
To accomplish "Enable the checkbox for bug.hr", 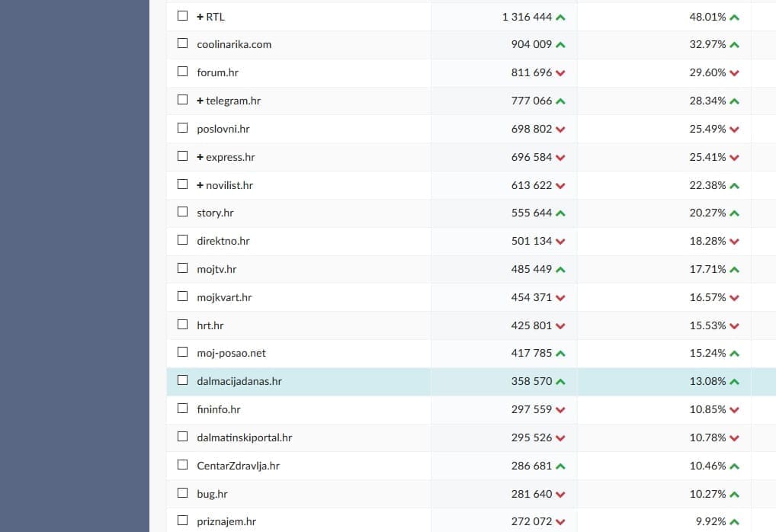I will click(182, 493).
